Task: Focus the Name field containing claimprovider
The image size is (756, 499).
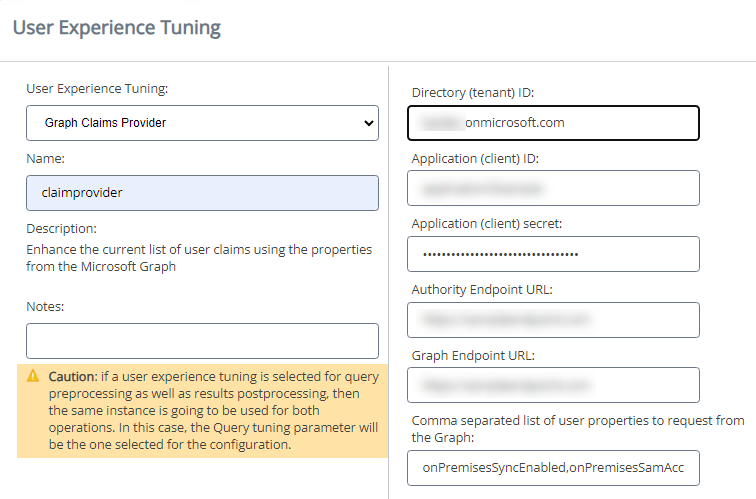Action: tap(202, 193)
